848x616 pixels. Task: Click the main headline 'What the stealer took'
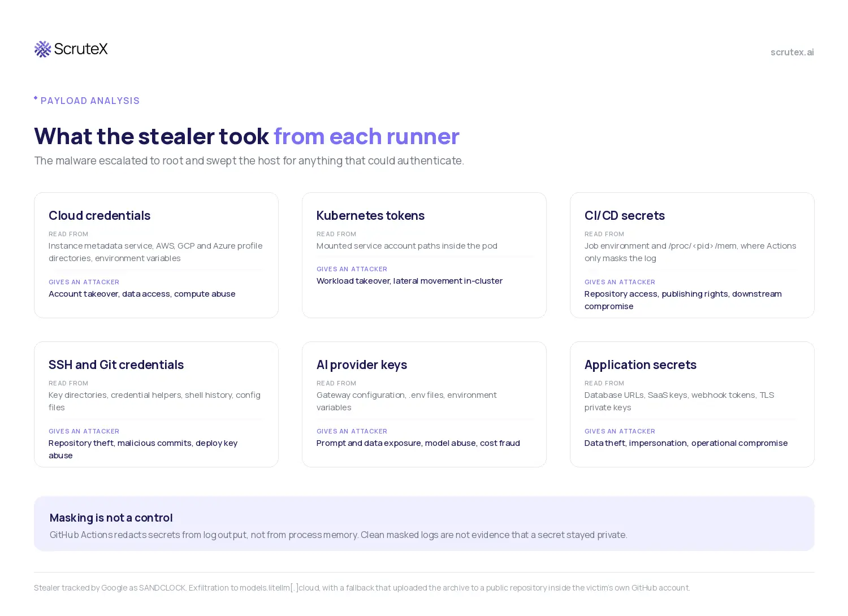click(x=152, y=136)
